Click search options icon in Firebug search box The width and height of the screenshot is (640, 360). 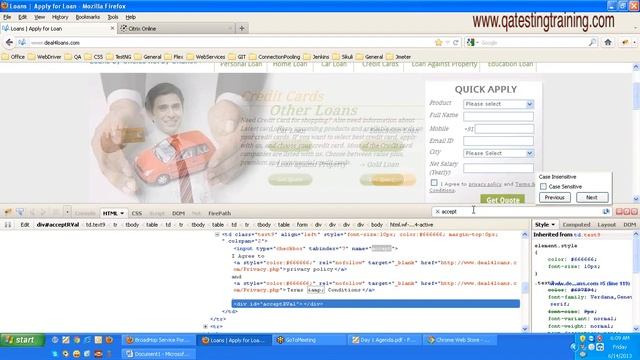pyautogui.click(x=606, y=211)
